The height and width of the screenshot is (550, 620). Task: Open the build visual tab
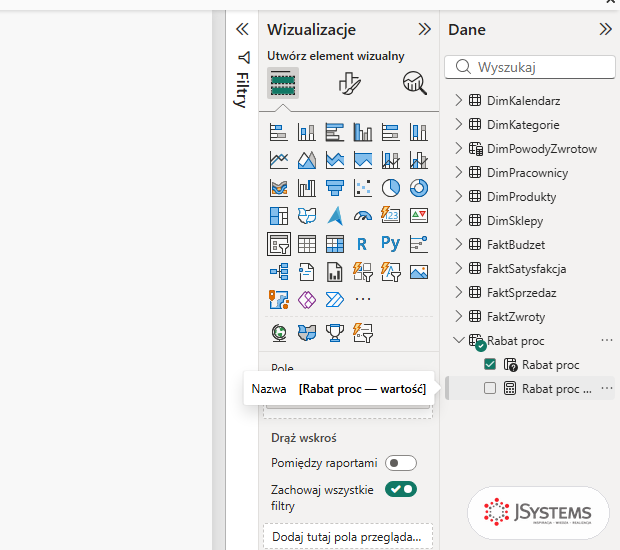pyautogui.click(x=283, y=83)
